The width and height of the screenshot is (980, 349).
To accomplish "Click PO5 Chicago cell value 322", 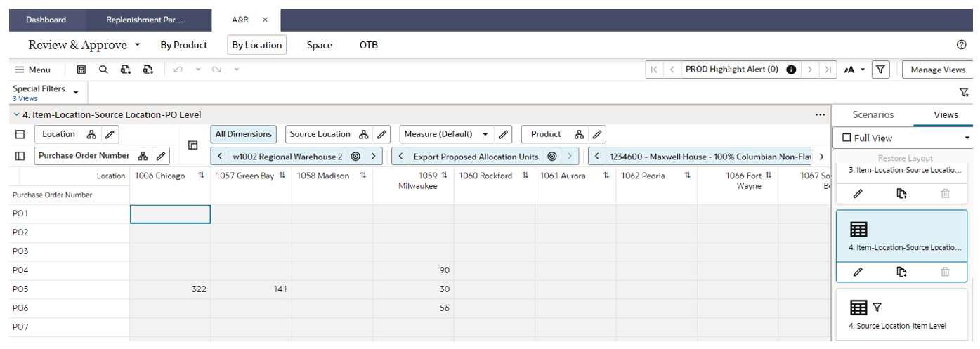I will 170,289.
